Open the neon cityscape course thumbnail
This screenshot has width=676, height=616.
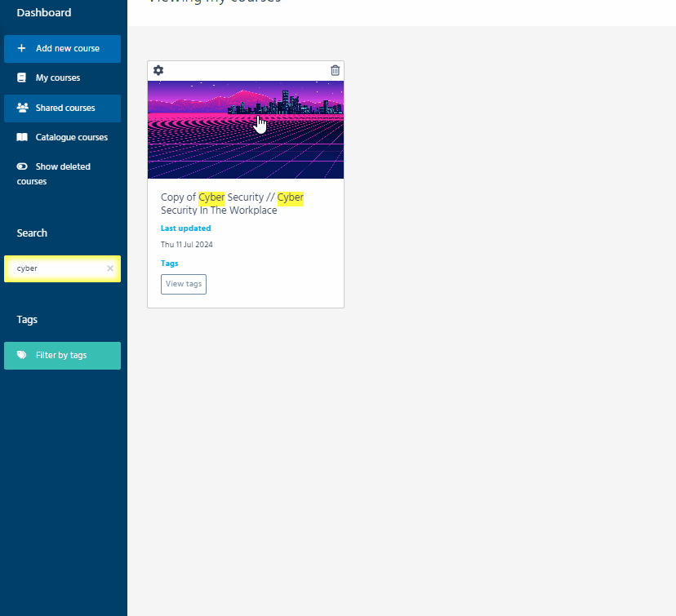click(246, 130)
